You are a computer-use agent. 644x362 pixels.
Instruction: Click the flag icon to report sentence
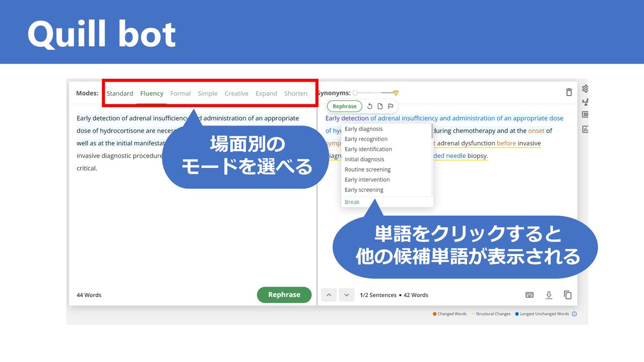pyautogui.click(x=391, y=106)
